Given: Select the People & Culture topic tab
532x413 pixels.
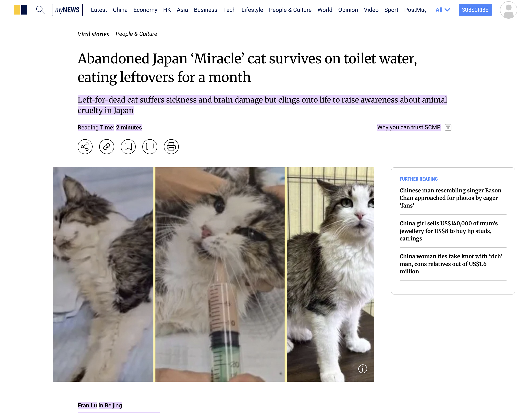Looking at the screenshot, I should tap(136, 34).
